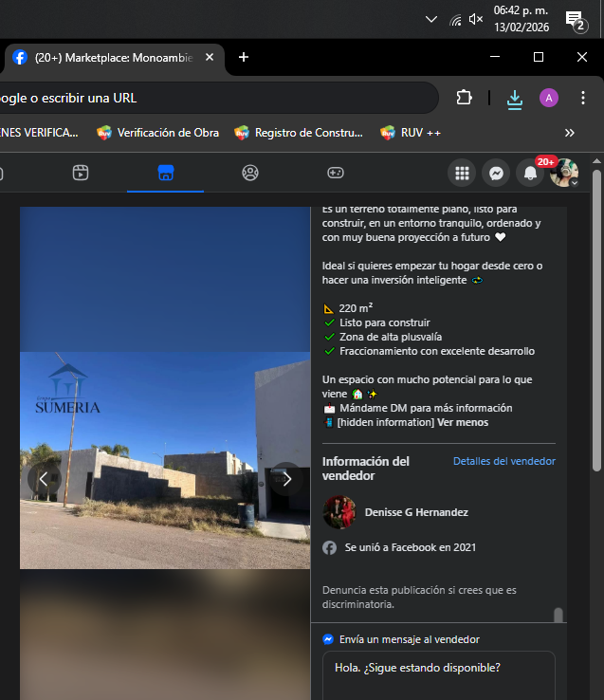Close the Marketplace browser tab
Viewport: 604px width, 700px height.
tap(210, 57)
